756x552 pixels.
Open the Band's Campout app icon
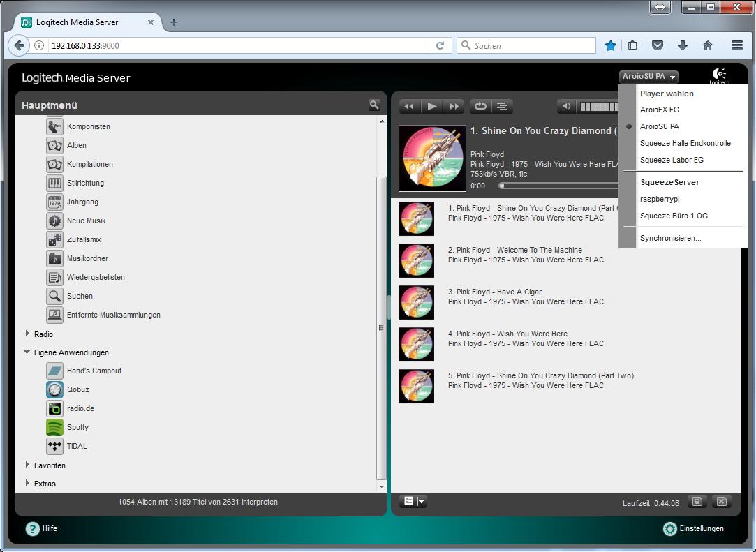click(x=54, y=371)
